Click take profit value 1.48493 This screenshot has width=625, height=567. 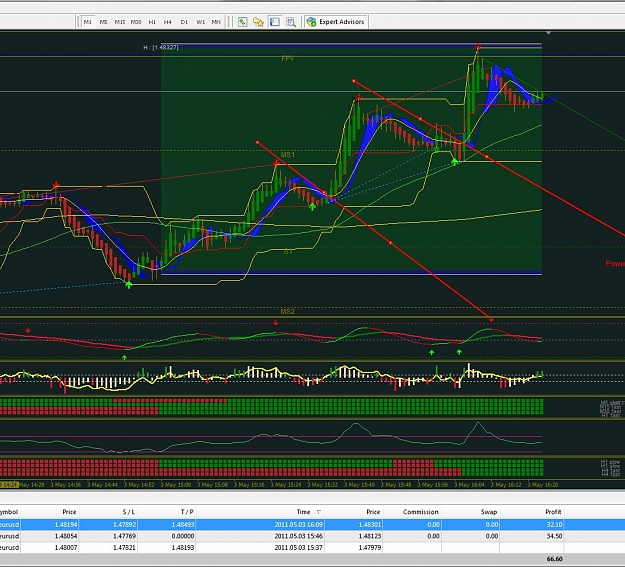pyautogui.click(x=183, y=524)
